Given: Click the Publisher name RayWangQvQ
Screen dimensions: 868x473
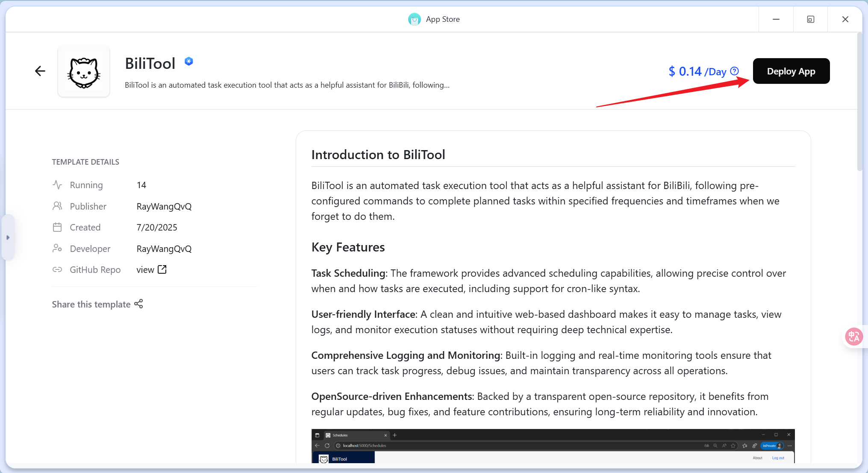Looking at the screenshot, I should 164,207.
